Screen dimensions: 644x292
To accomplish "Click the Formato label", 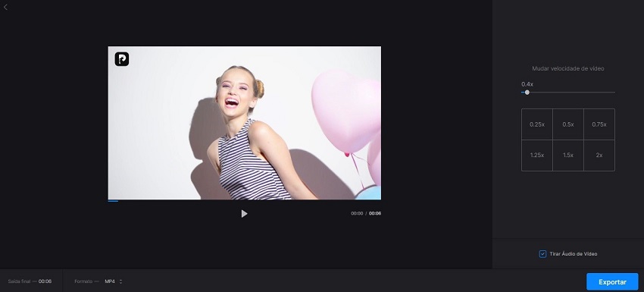I will pyautogui.click(x=83, y=281).
